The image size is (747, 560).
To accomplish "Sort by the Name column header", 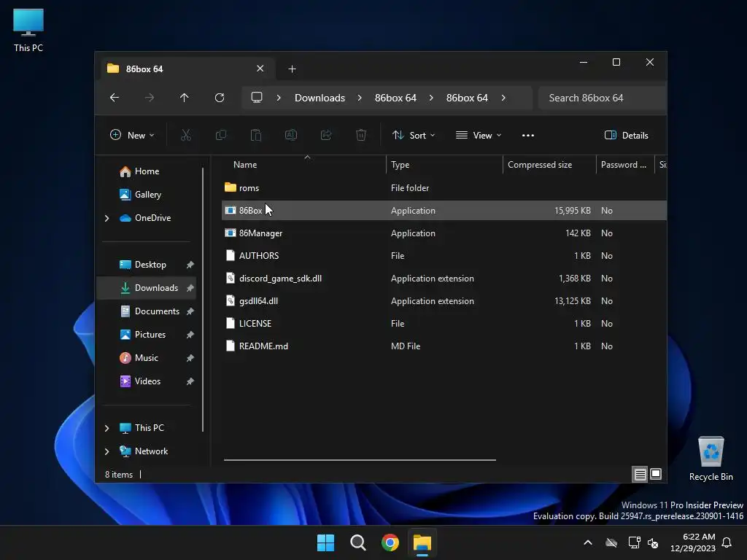I will 303,165.
